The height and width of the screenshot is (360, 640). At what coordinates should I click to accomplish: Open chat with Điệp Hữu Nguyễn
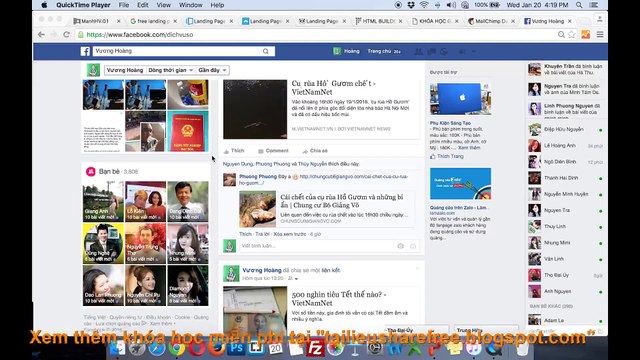click(565, 129)
